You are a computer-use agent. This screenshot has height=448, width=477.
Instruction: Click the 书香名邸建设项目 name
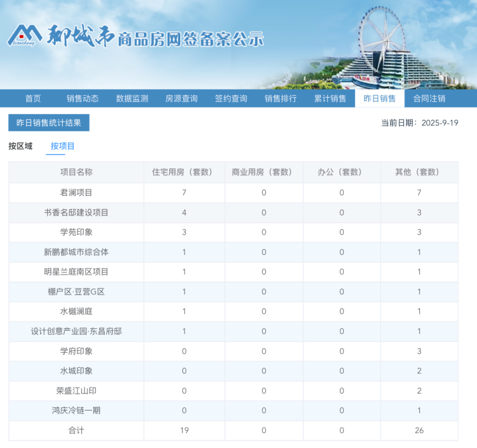(76, 213)
